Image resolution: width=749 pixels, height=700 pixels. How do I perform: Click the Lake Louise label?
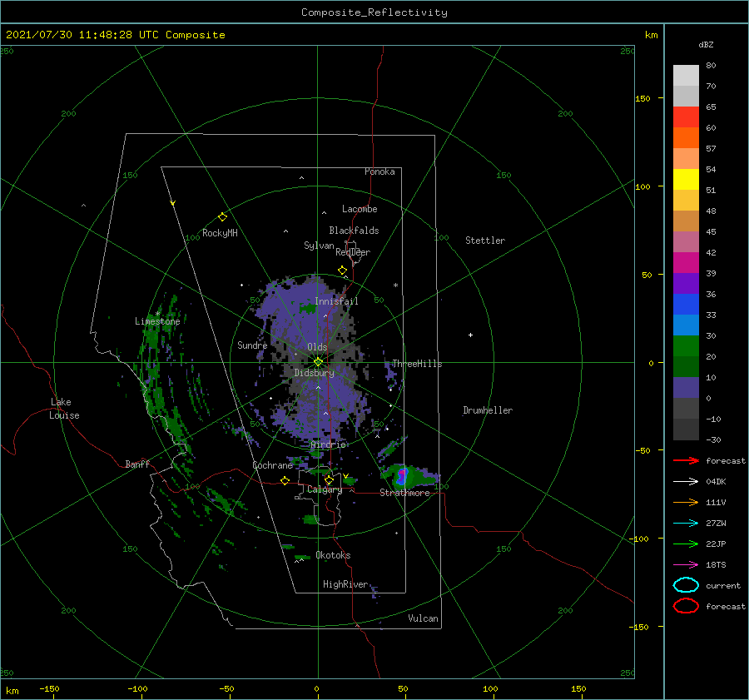pos(64,409)
